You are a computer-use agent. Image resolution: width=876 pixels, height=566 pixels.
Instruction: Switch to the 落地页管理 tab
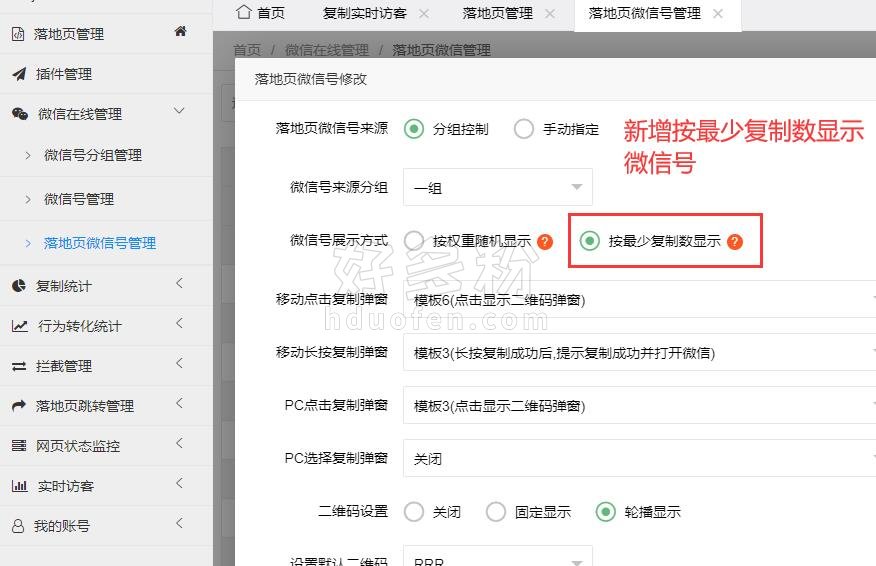coord(497,14)
